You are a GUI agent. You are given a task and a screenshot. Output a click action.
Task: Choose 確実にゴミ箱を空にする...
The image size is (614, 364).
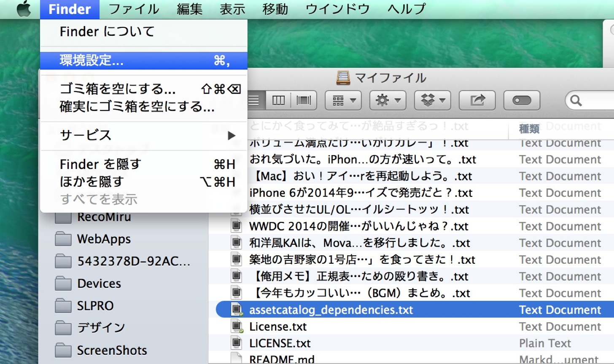click(x=143, y=107)
